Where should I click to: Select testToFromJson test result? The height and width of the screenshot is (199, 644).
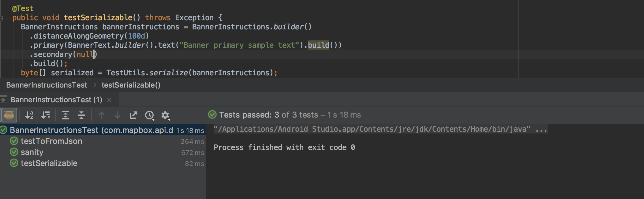[51, 141]
